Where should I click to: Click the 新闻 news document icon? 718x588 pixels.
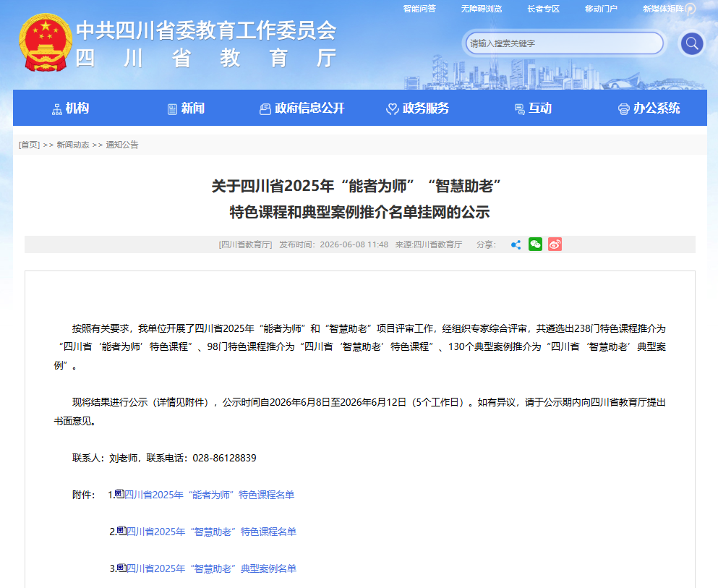click(172, 109)
